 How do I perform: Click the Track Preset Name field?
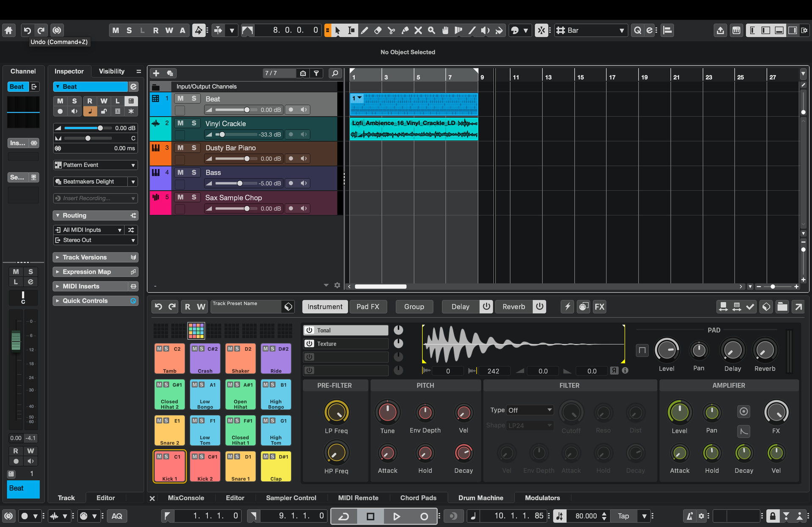(246, 307)
